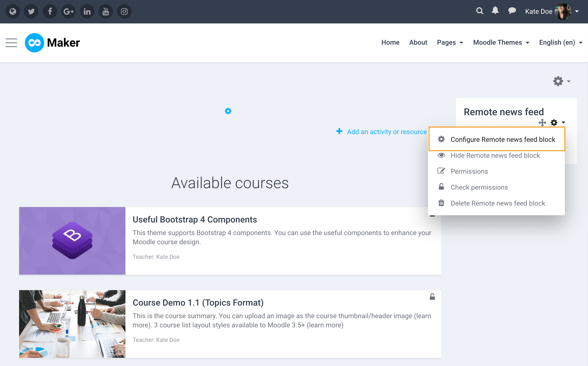Click the move handle on Remote news feed

coord(543,123)
